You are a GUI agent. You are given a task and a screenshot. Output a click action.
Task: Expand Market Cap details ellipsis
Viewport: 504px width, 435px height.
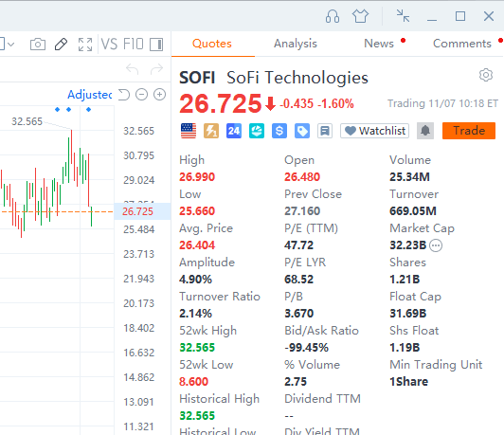click(436, 245)
